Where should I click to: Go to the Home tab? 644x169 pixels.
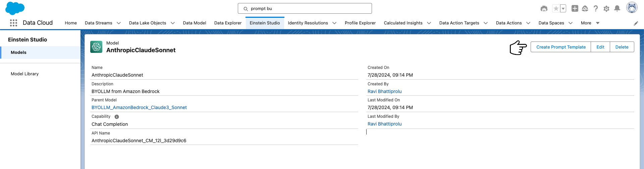coord(71,23)
